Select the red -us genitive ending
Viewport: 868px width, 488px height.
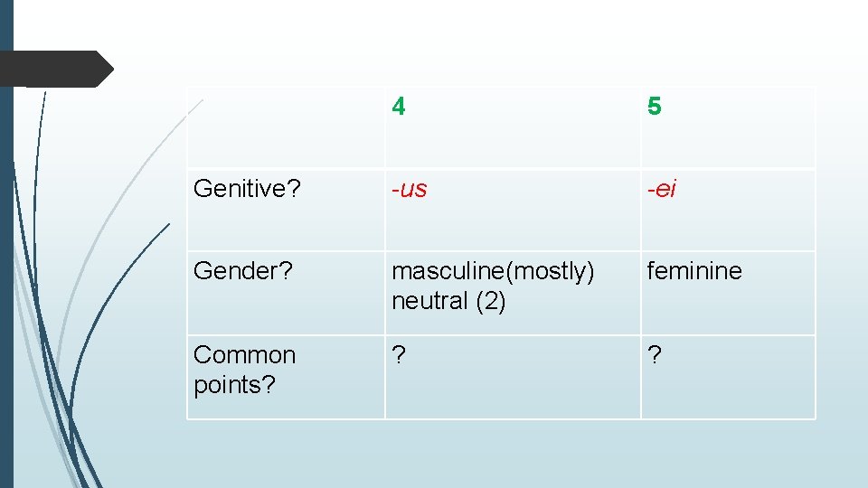coord(410,189)
